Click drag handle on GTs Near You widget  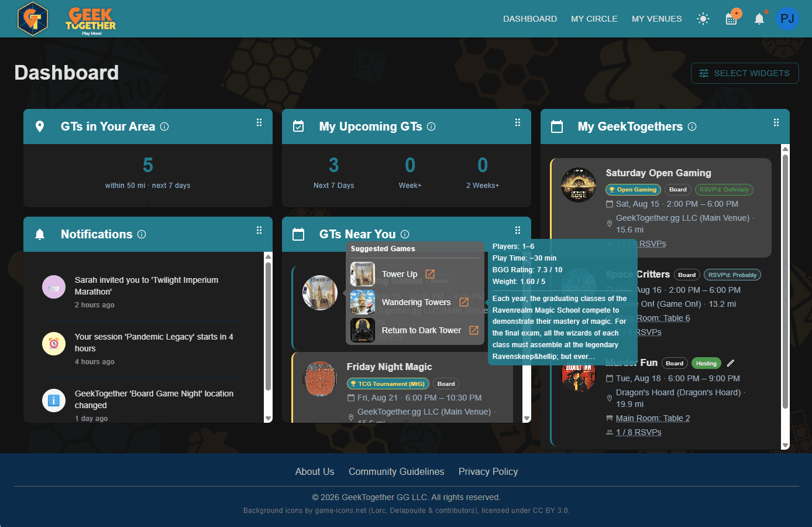[x=518, y=230]
